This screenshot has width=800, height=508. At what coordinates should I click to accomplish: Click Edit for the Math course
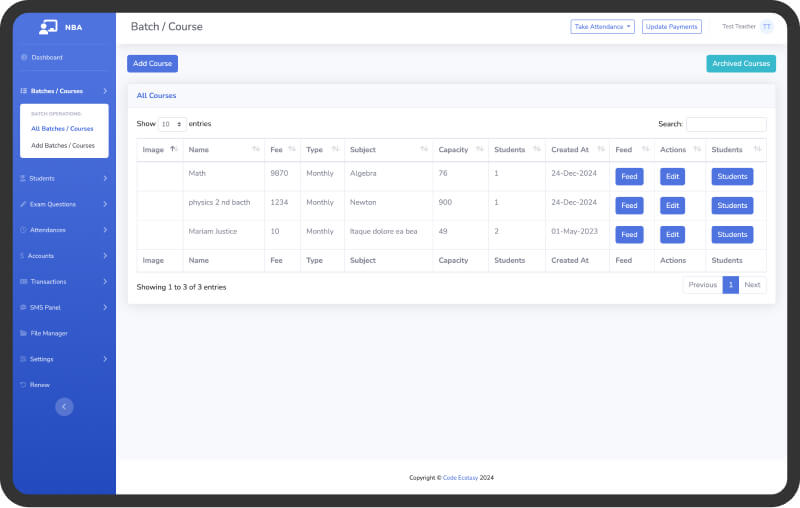[672, 177]
